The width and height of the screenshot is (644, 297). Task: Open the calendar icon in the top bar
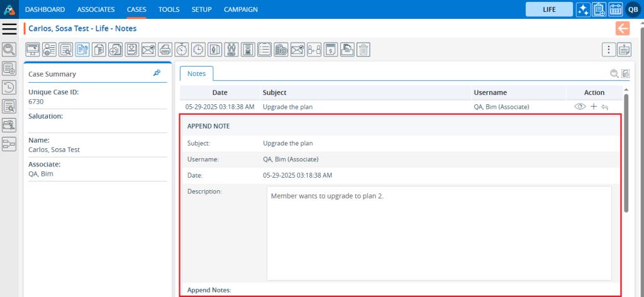pos(616,9)
